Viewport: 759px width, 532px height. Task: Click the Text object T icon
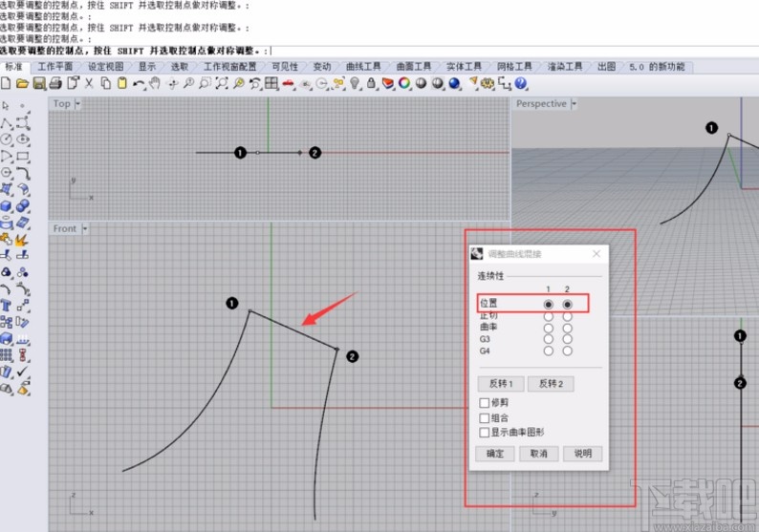7,306
